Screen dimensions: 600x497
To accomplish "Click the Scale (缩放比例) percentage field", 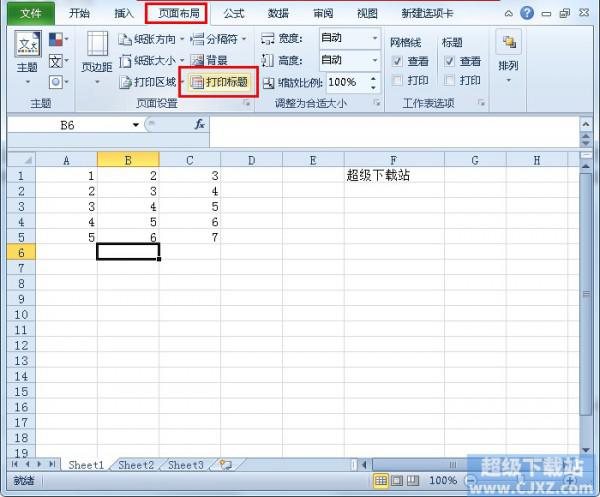I will [346, 82].
